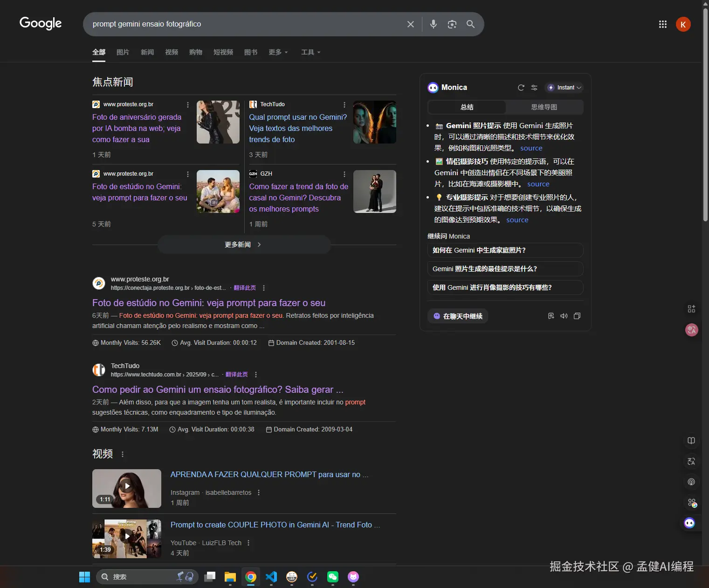Screen dimensions: 709x588
Task: Click the pink translate page bubble
Action: (692, 330)
